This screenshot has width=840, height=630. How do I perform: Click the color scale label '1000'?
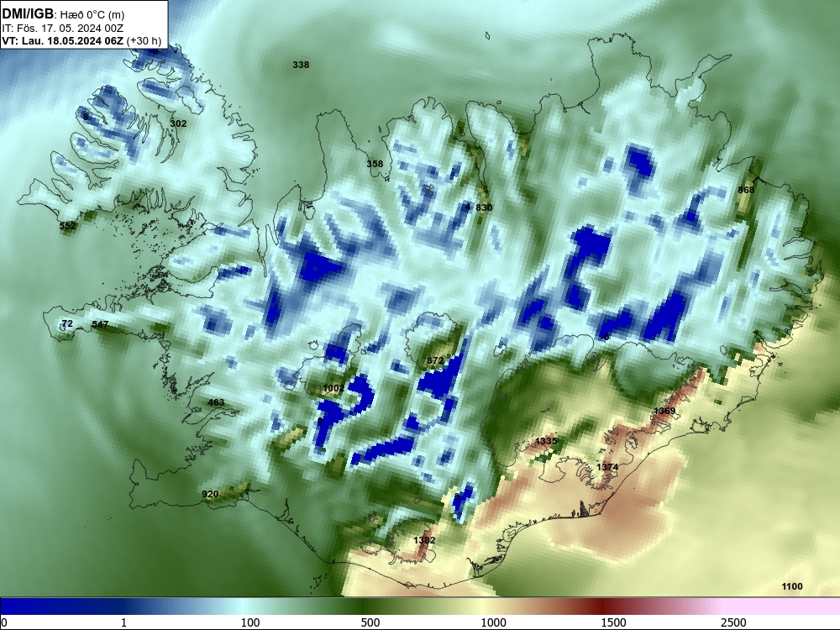tap(493, 622)
